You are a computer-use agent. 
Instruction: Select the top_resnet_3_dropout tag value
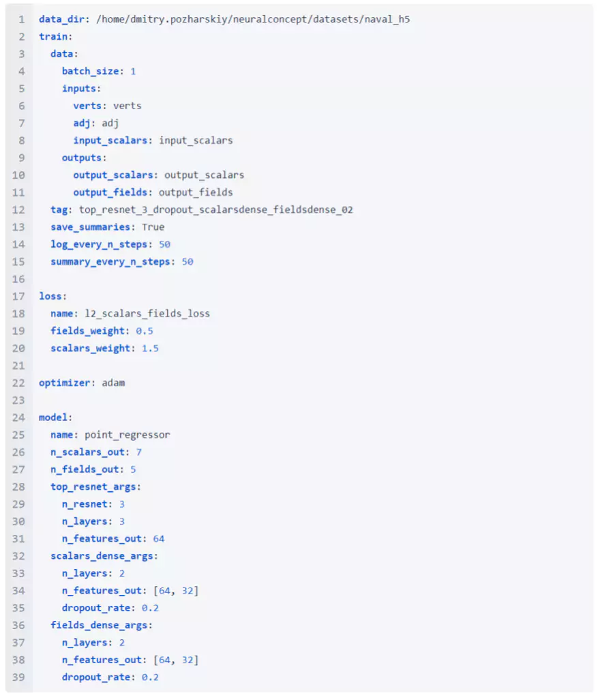[216, 210]
